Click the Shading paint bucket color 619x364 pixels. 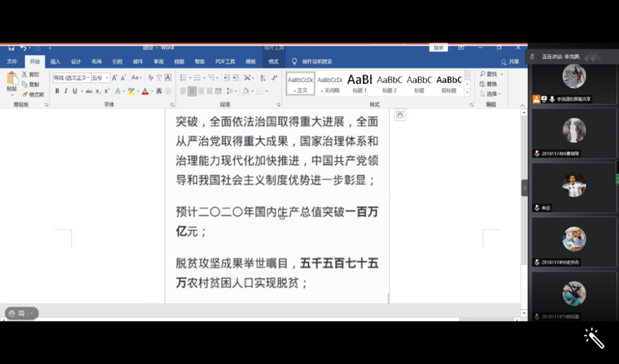click(245, 91)
